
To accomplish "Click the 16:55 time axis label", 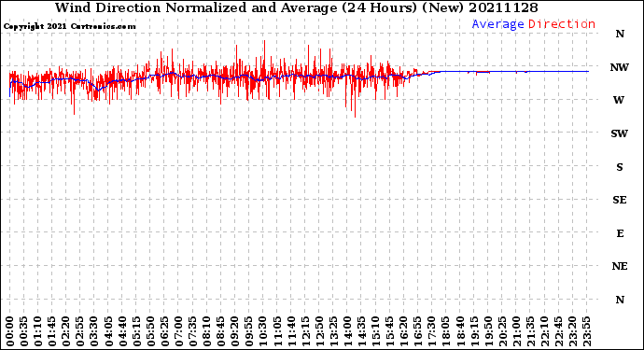I will 418,332.
